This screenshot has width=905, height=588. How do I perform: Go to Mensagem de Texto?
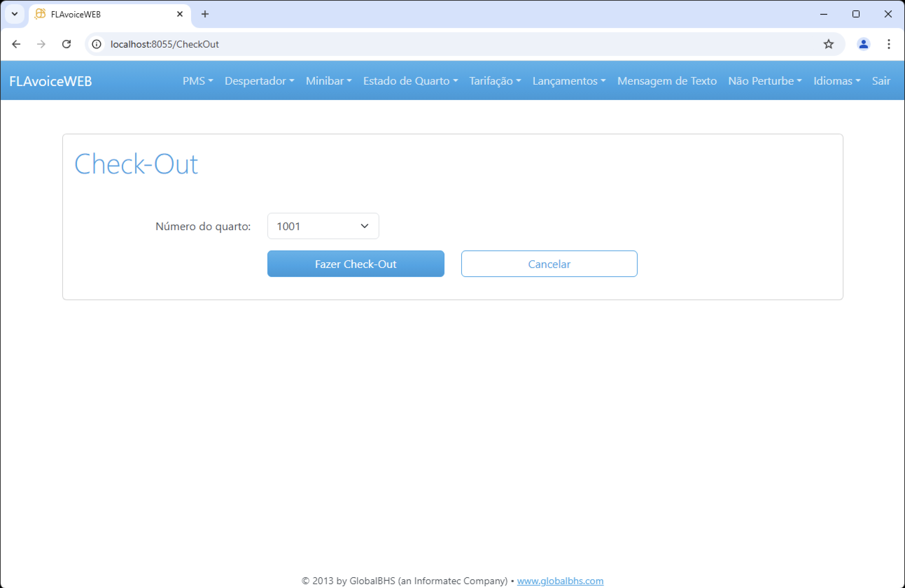[x=666, y=81]
